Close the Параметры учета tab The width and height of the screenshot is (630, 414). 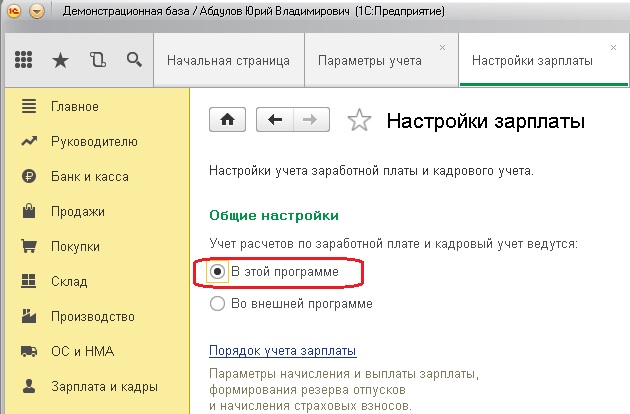(443, 48)
